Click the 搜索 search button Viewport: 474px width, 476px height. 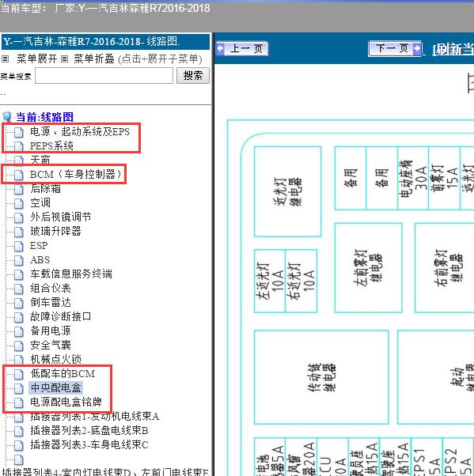[x=193, y=75]
